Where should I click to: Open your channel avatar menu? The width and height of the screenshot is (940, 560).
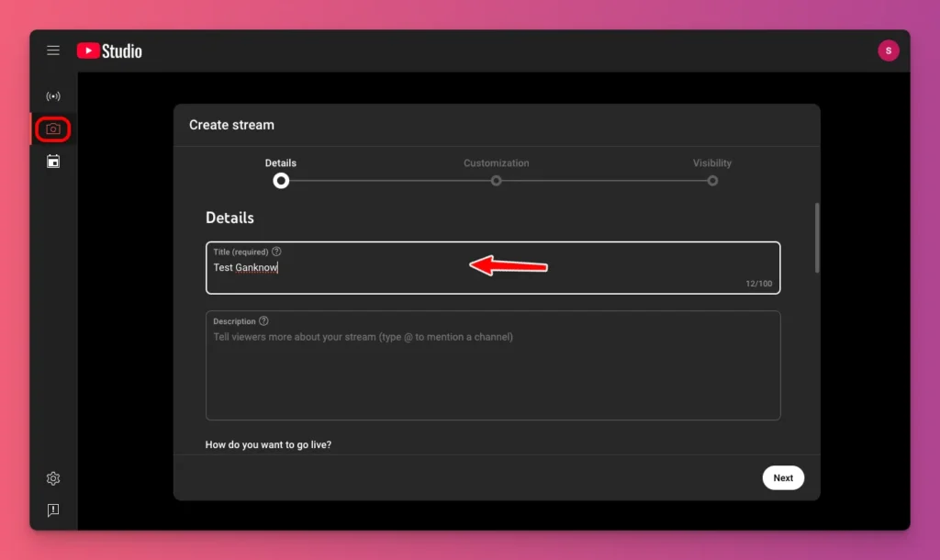point(889,50)
